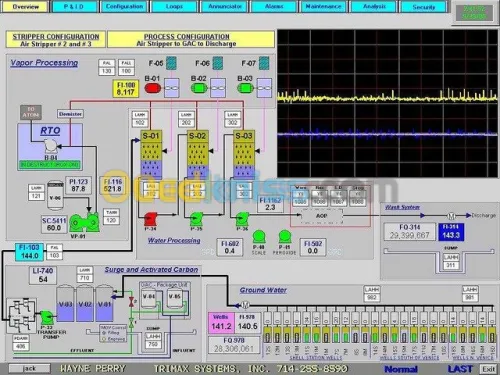Open the S-01 air stripper tower
Image resolution: width=500 pixels, height=375 pixels.
(x=151, y=154)
